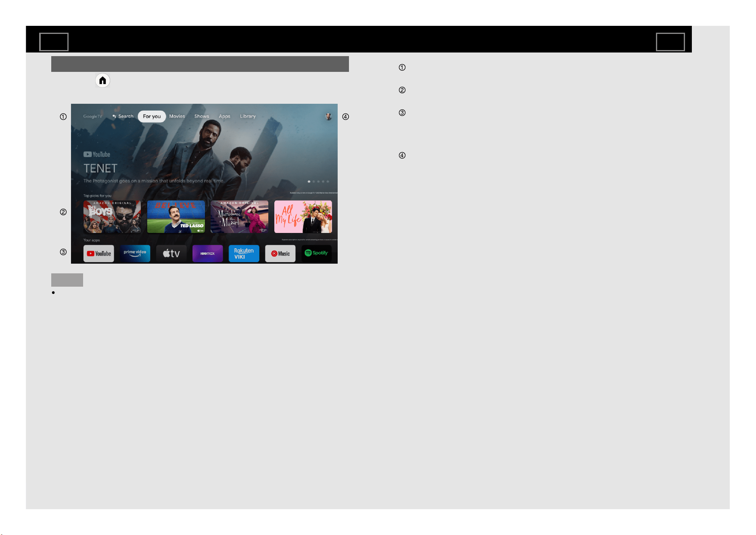Open the Library tab
Viewport: 756px width, 535px height.
pos(248,116)
